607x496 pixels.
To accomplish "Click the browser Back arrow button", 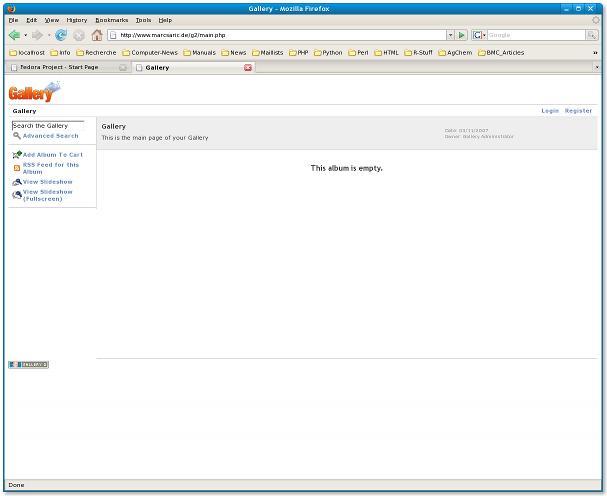I will [15, 35].
